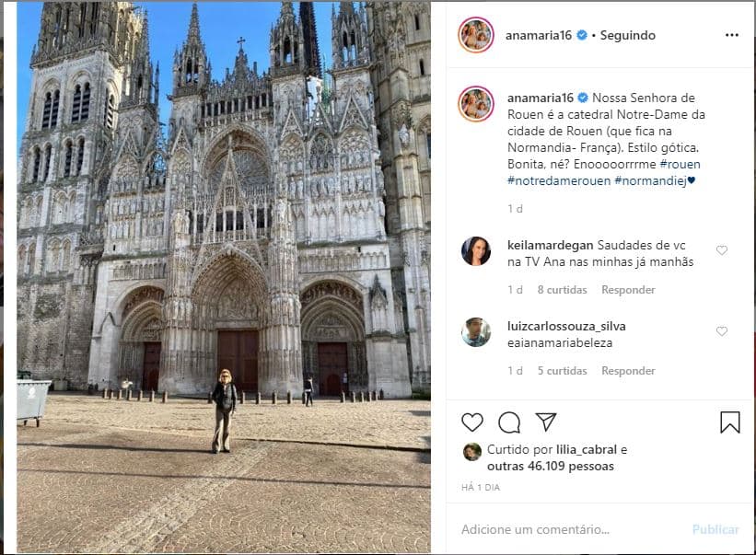Viewport: 756px width, 555px height.
Task: Open keilamardegan's profile picture
Action: click(476, 251)
